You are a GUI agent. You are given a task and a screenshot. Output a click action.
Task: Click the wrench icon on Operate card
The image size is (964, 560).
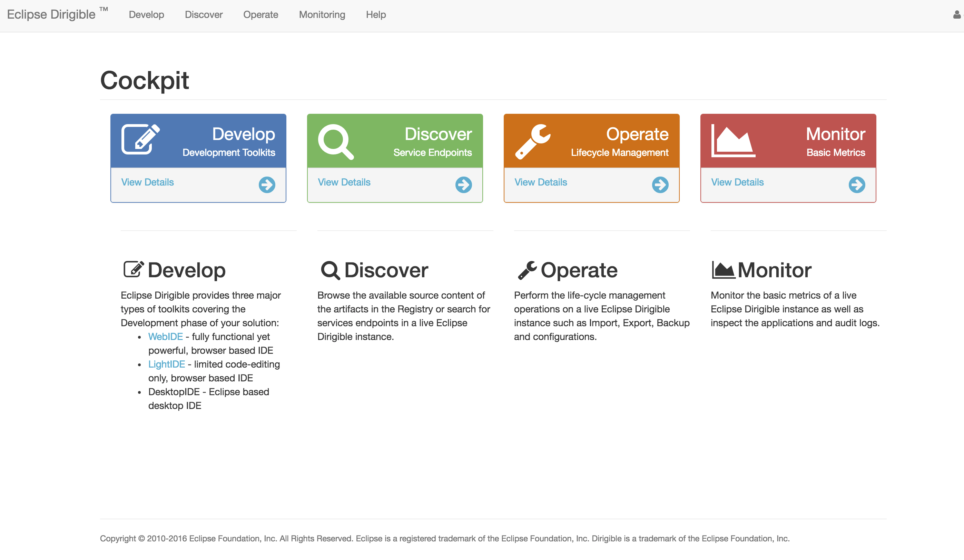(x=533, y=141)
